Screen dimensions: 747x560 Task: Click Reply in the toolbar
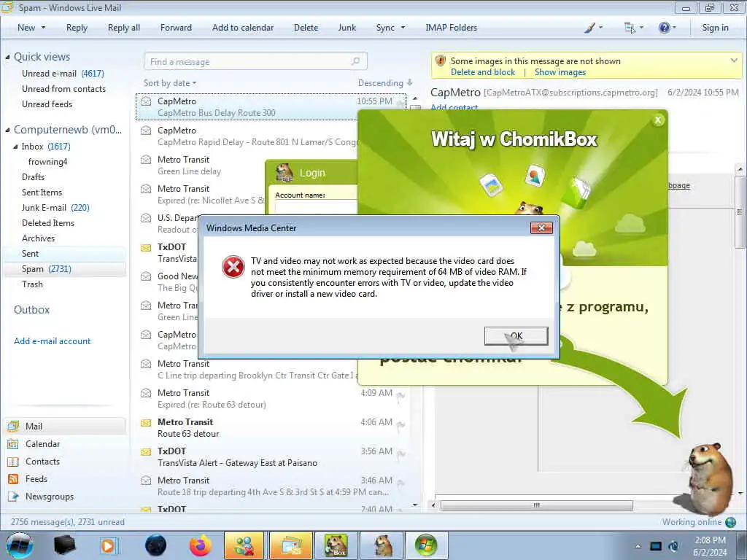pos(77,28)
